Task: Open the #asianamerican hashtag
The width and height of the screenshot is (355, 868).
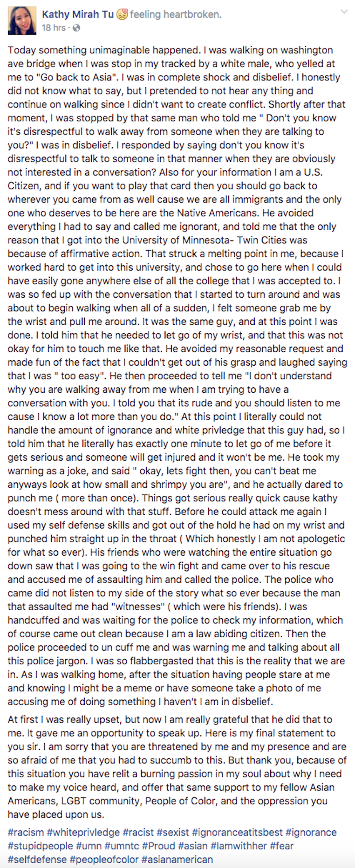Action: pyautogui.click(x=177, y=860)
